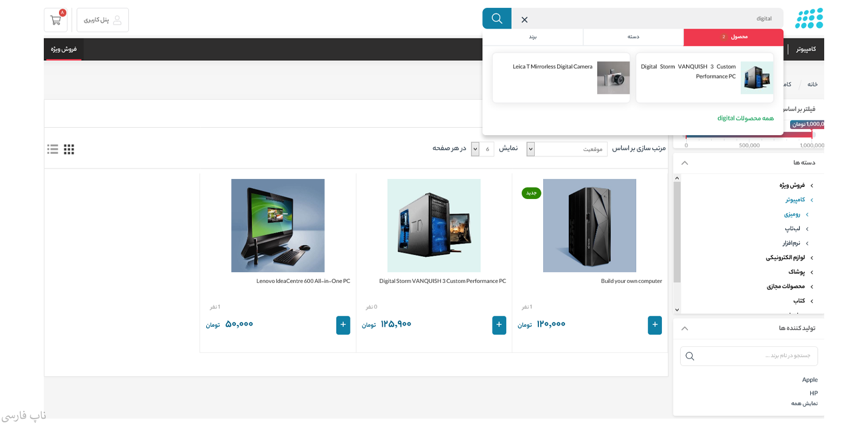The width and height of the screenshot is (868, 426).
Task: Collapse the دسته ها categories panel
Action: tap(684, 163)
